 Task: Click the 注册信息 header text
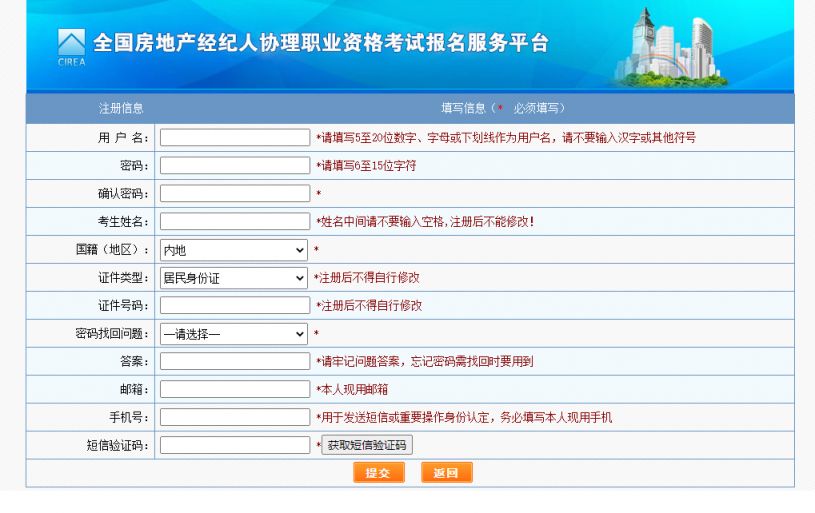121,108
